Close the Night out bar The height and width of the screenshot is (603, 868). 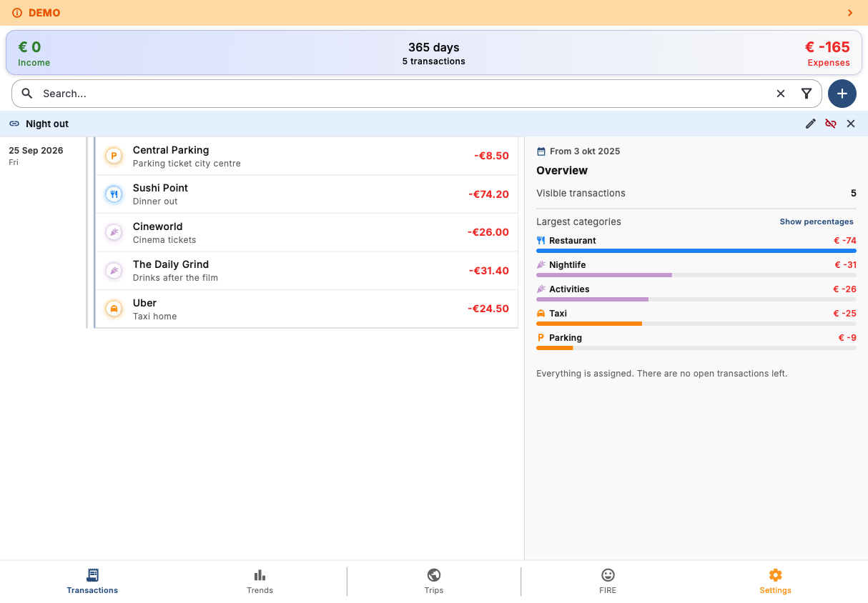[x=851, y=124]
